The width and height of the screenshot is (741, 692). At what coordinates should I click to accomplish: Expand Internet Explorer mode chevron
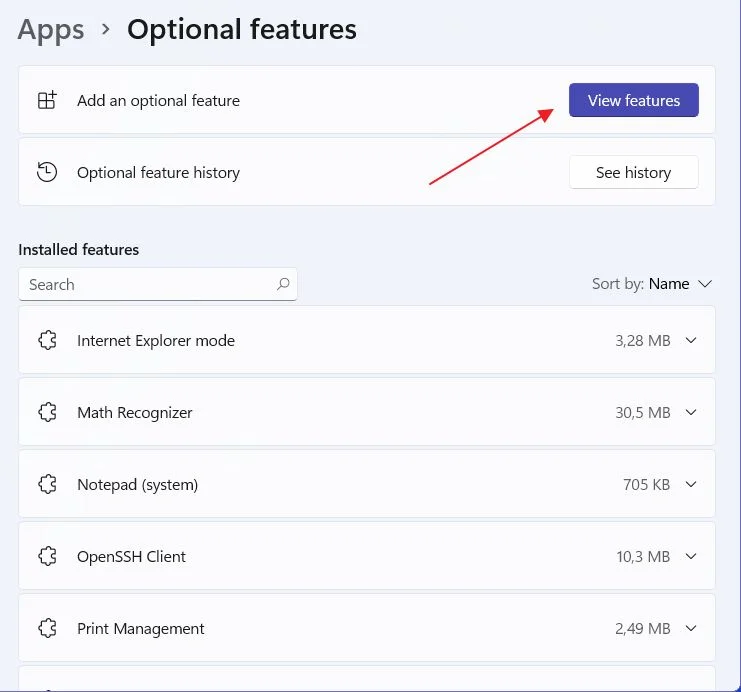point(691,340)
